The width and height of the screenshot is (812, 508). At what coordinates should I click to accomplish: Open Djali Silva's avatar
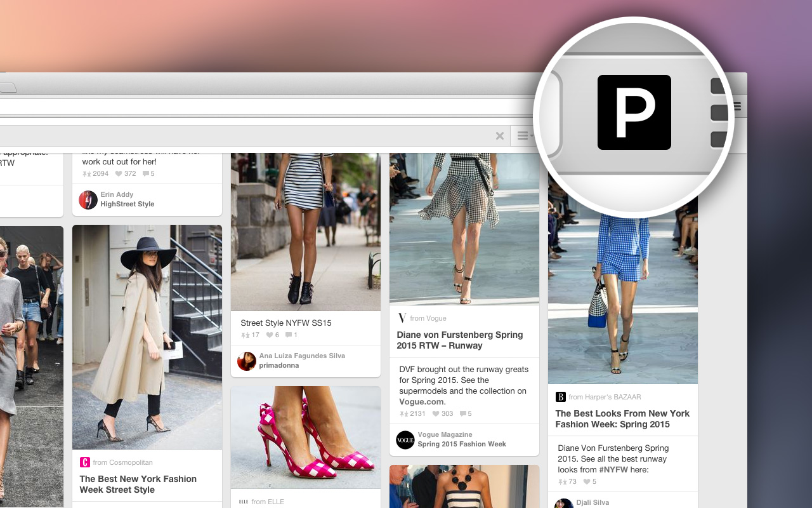click(563, 504)
